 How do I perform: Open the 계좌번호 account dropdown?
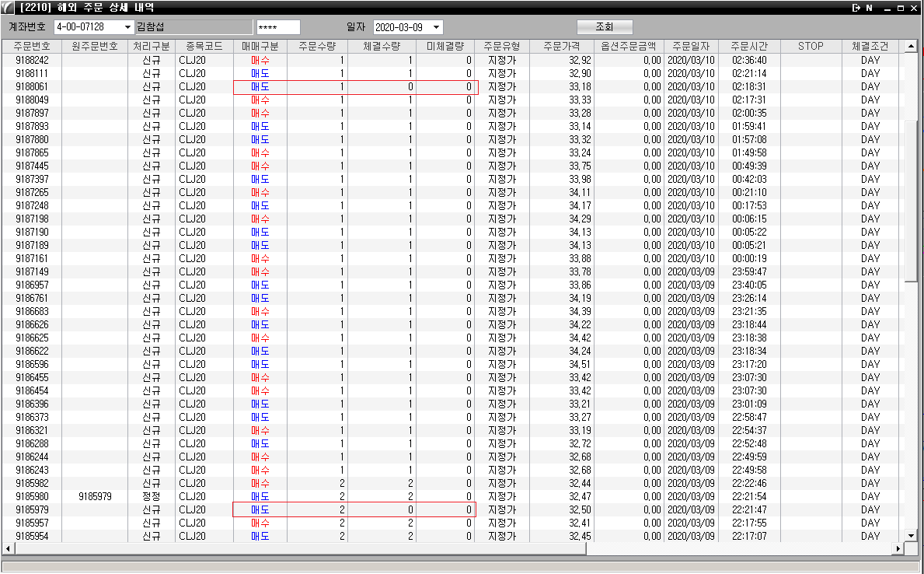tap(127, 27)
